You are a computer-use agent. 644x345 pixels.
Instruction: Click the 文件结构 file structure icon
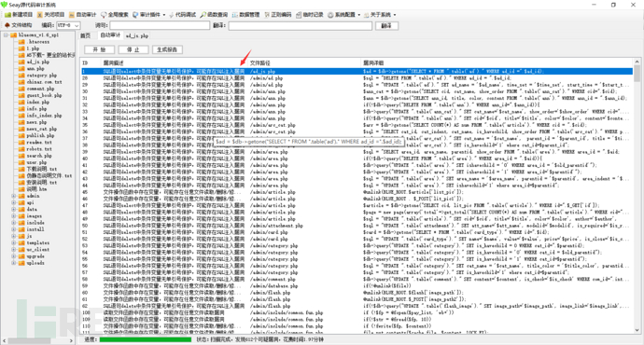(7, 25)
